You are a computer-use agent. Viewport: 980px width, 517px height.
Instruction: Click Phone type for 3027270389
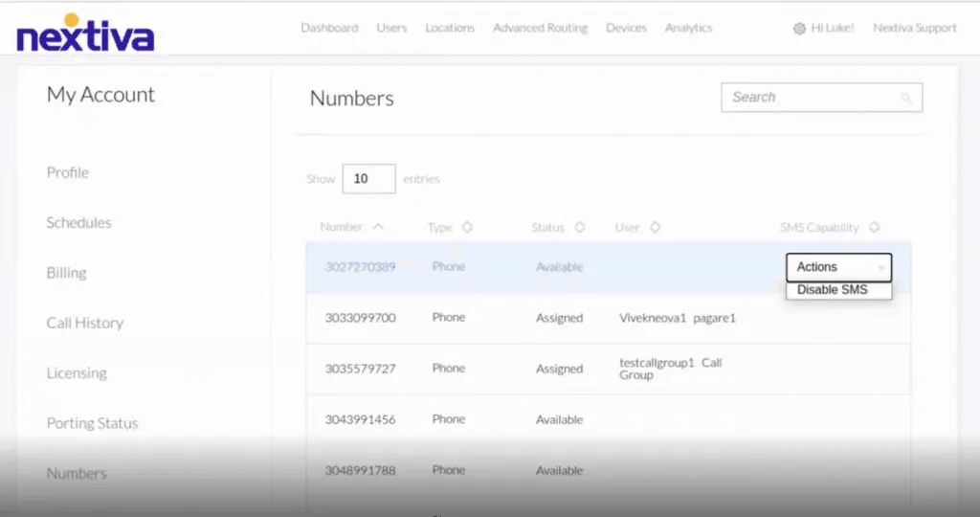(x=449, y=266)
